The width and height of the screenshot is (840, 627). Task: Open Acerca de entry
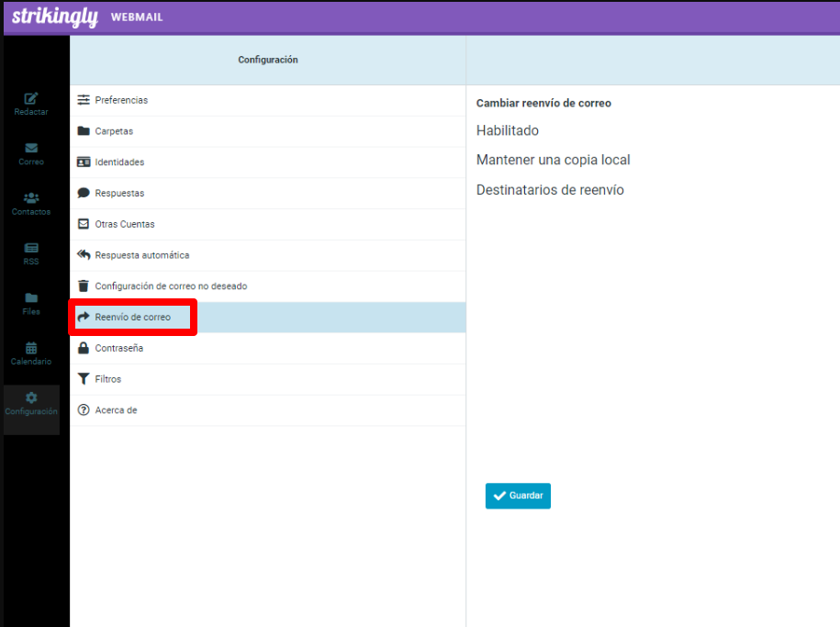point(268,410)
